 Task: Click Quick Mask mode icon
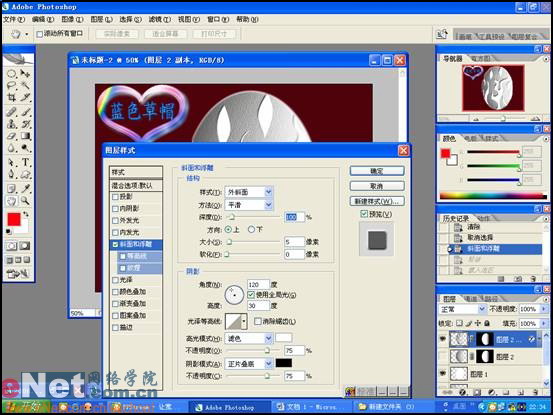point(25,246)
